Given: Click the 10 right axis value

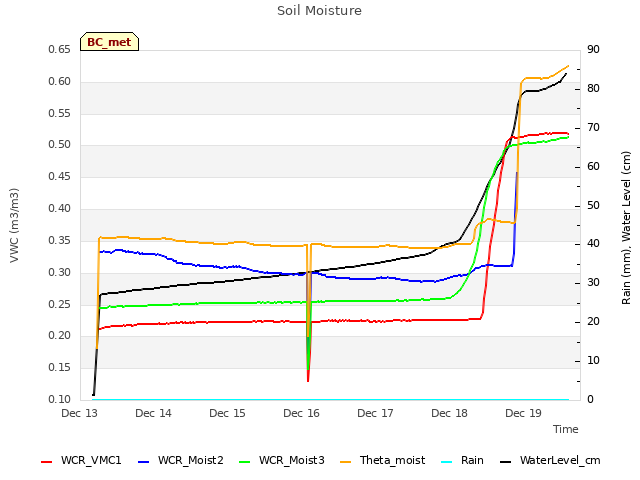Looking at the screenshot, I should [x=593, y=361].
